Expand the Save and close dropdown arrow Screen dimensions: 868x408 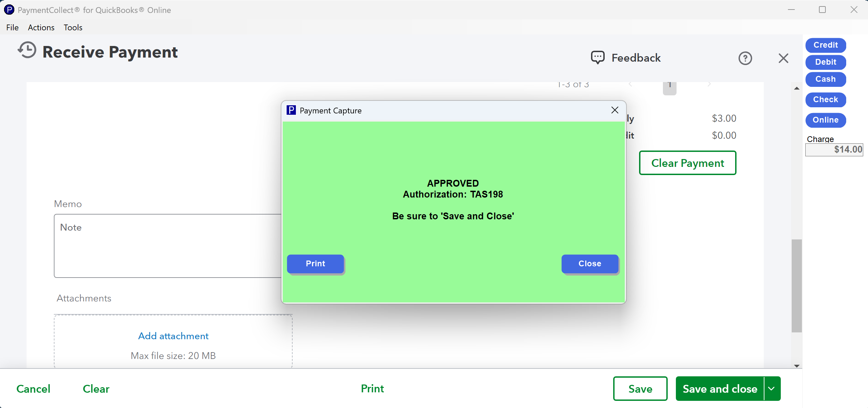click(x=772, y=389)
